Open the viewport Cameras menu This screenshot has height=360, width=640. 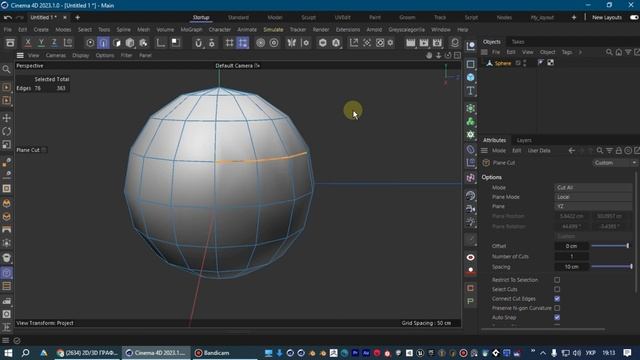56,56
